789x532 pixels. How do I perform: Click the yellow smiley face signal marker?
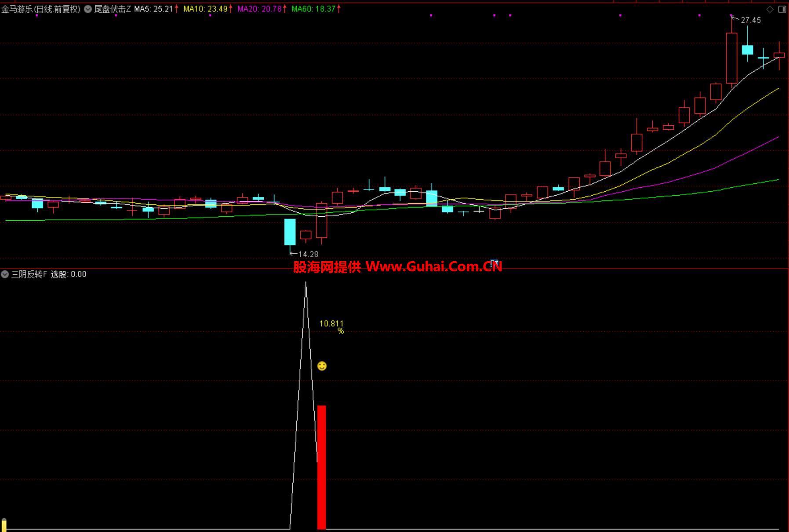[x=322, y=366]
